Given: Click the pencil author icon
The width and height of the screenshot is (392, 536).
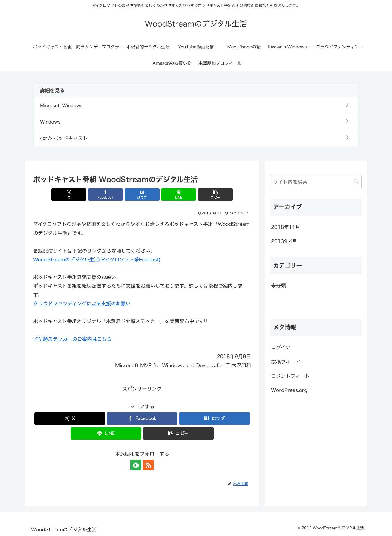Looking at the screenshot, I should point(229,484).
